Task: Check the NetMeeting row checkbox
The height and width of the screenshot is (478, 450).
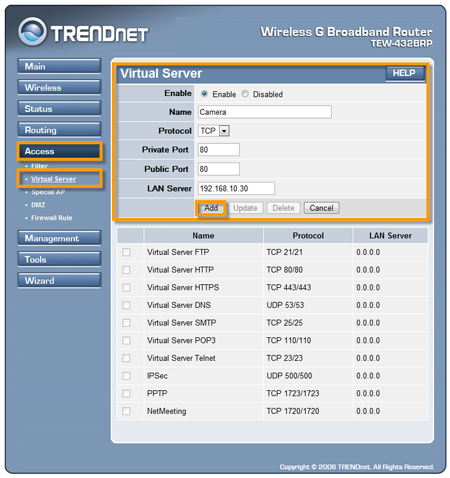Action: tap(126, 411)
